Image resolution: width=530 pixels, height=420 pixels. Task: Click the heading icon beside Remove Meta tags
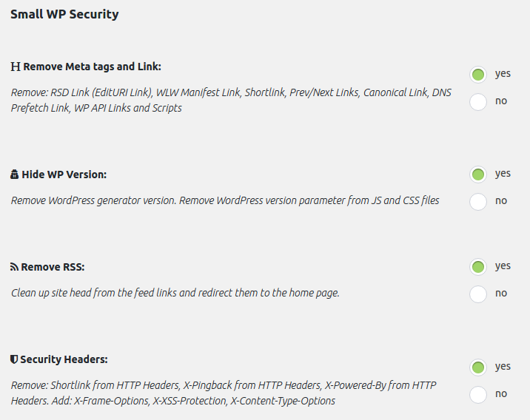[16, 67]
